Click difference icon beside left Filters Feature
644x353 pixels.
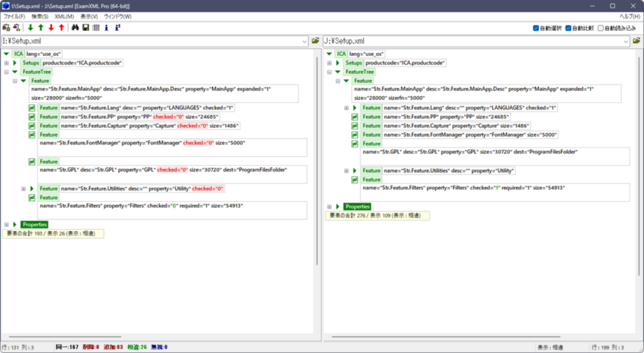pyautogui.click(x=31, y=198)
